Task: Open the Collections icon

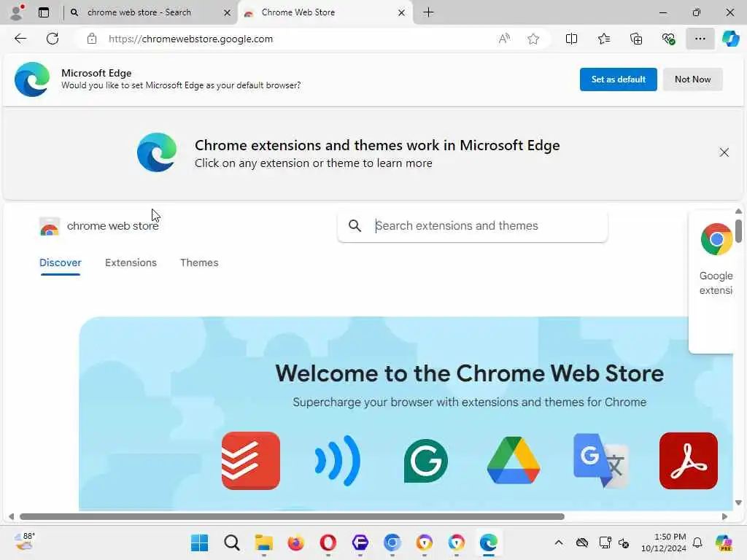Action: (636, 39)
